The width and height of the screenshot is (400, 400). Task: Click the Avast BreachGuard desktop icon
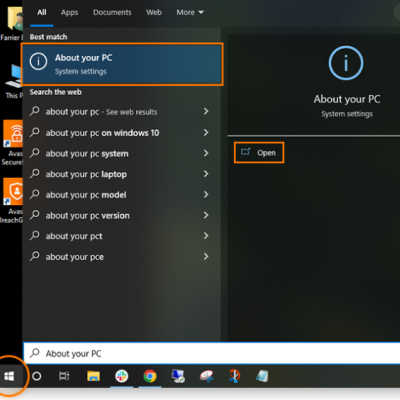tap(13, 200)
